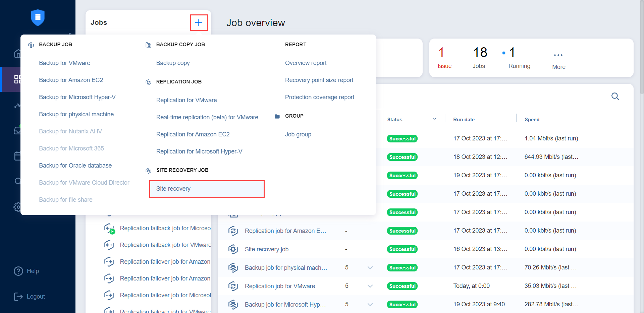Click the Site recovery job row icon

233,249
